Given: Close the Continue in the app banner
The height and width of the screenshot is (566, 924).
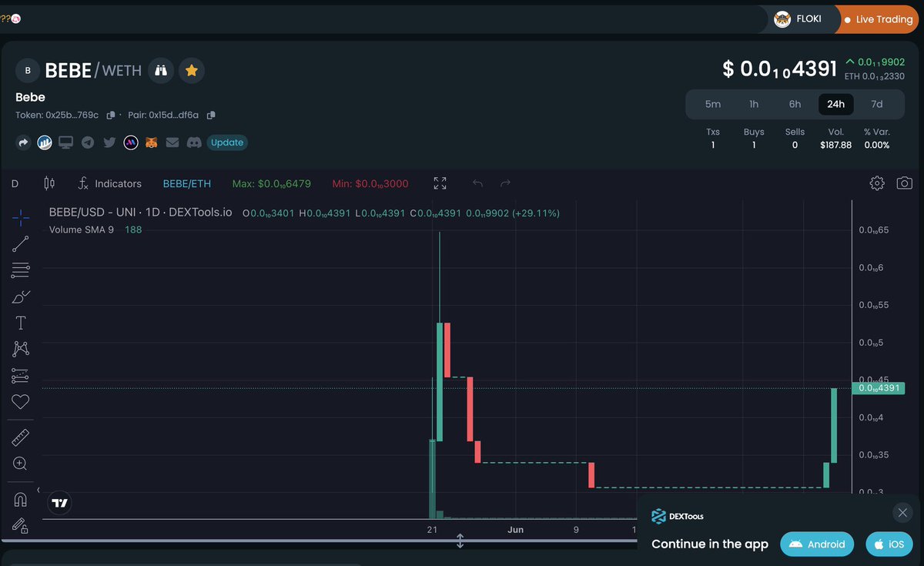Looking at the screenshot, I should point(902,512).
